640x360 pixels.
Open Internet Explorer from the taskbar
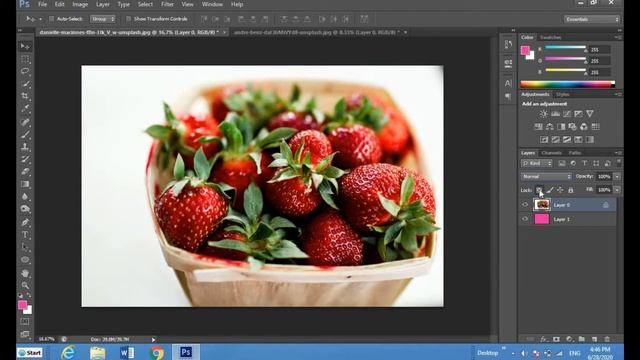[x=68, y=352]
